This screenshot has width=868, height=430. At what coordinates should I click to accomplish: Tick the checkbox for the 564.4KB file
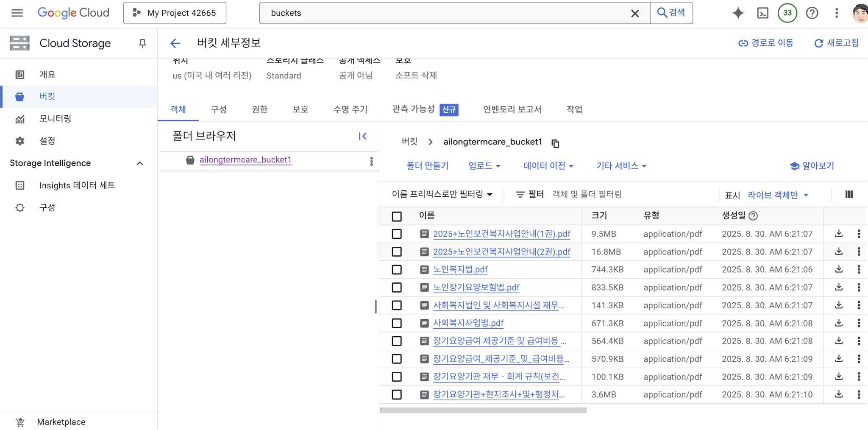point(397,341)
